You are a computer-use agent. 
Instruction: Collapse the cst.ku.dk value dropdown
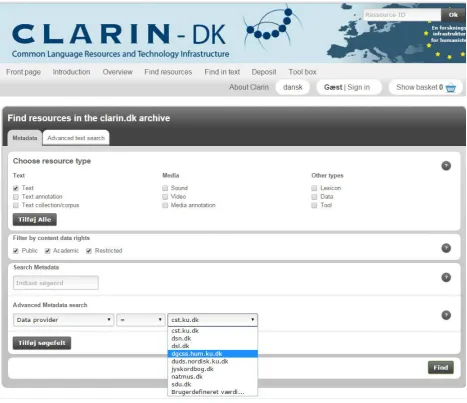213,320
